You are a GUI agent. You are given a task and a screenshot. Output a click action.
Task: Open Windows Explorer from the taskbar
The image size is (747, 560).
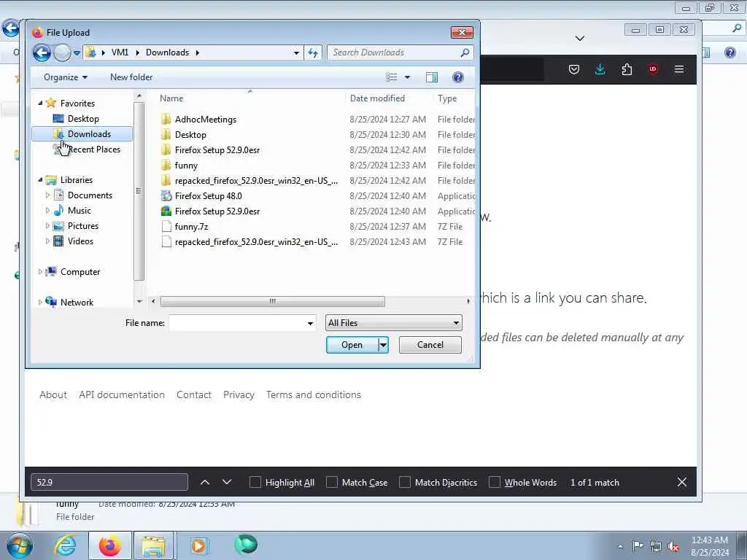154,546
